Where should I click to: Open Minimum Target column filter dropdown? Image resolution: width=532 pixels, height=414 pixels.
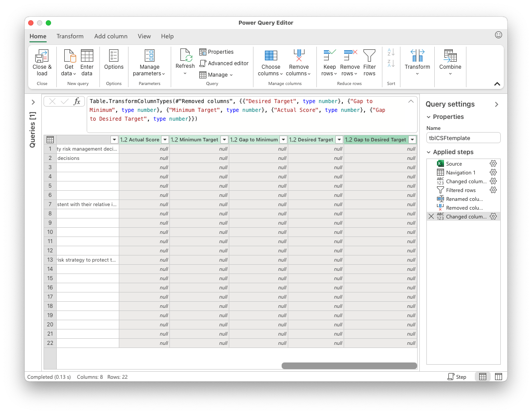tap(224, 140)
